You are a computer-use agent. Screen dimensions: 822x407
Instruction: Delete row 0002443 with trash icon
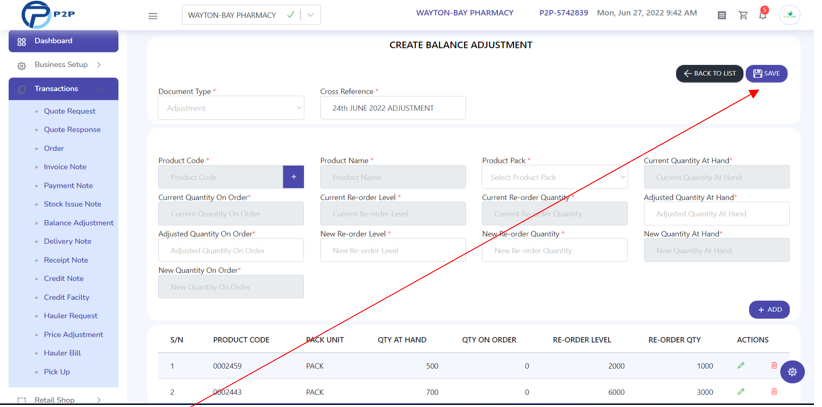coord(774,391)
